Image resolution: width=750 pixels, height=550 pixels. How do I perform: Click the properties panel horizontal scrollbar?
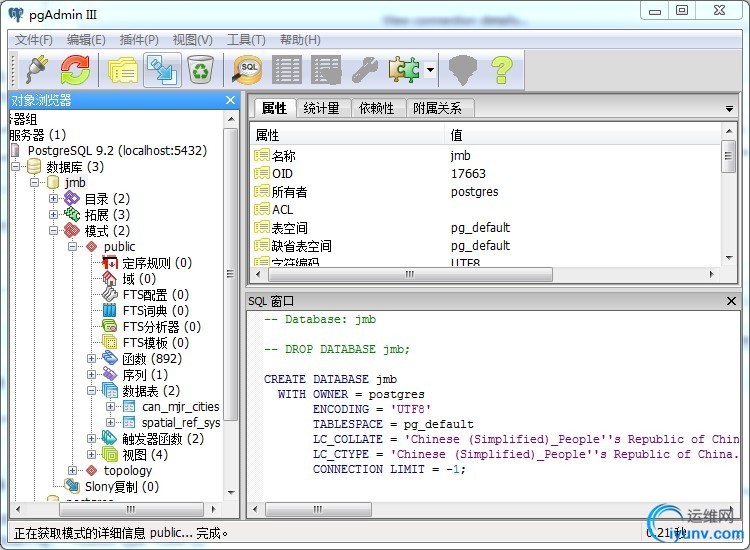tap(410, 275)
